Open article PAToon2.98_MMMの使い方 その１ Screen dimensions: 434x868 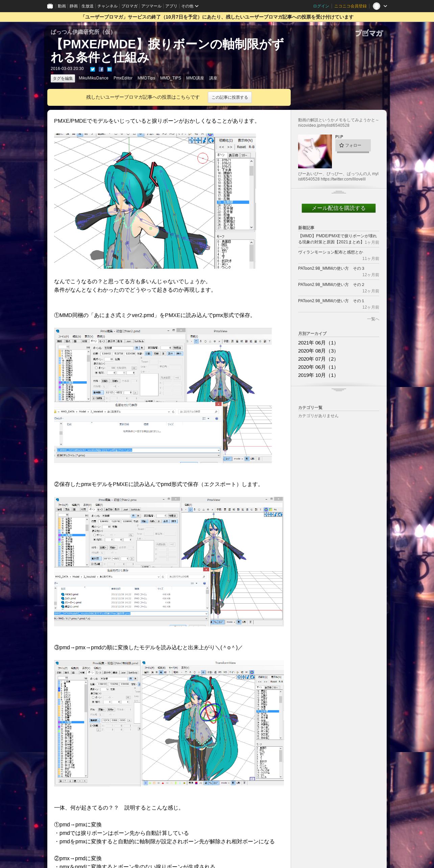(x=331, y=301)
